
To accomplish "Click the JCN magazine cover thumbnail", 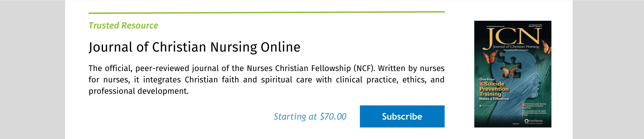I will pos(513,74).
